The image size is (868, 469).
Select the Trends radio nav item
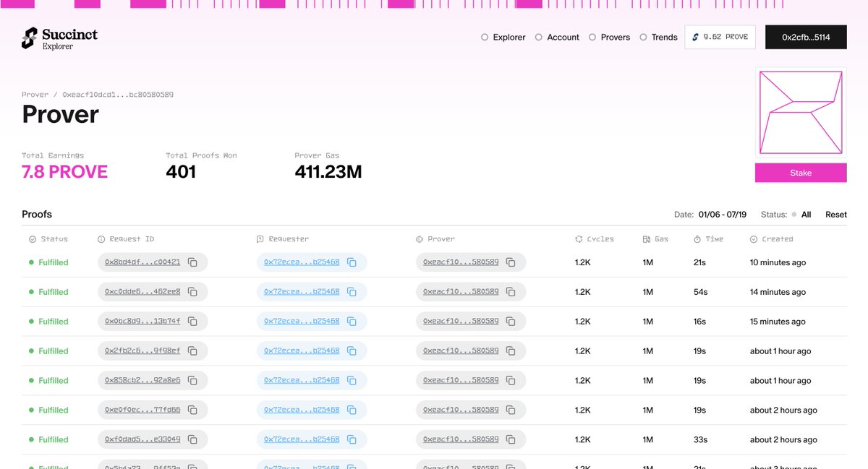(x=658, y=37)
